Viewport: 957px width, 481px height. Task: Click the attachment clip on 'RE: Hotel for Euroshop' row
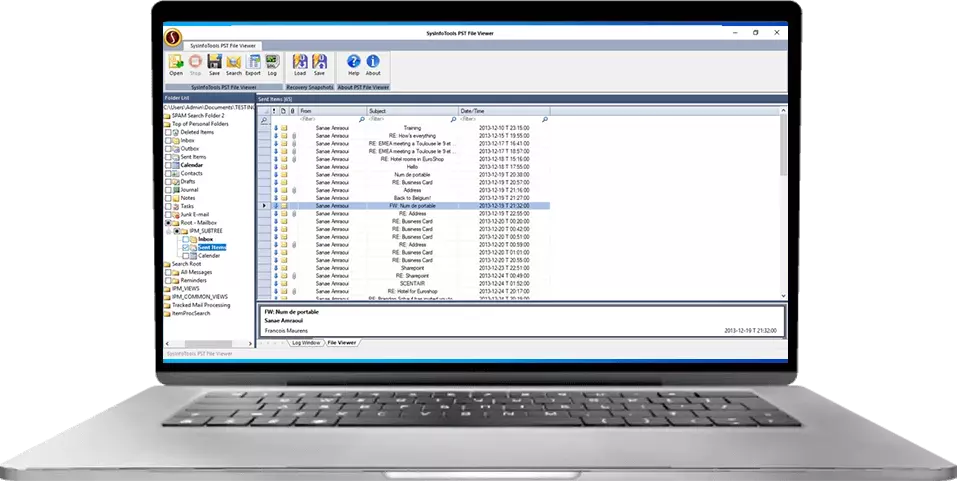pos(294,291)
